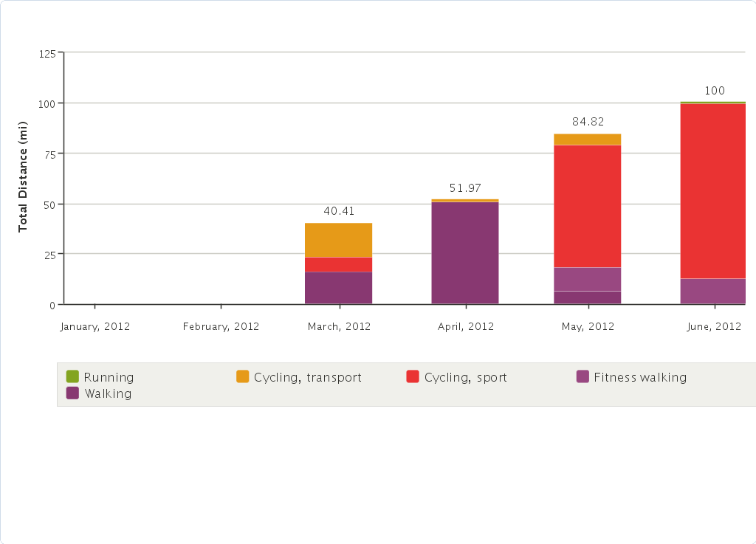Click the orange segment of March 2012 bar
This screenshot has height=544, width=756.
[x=338, y=240]
